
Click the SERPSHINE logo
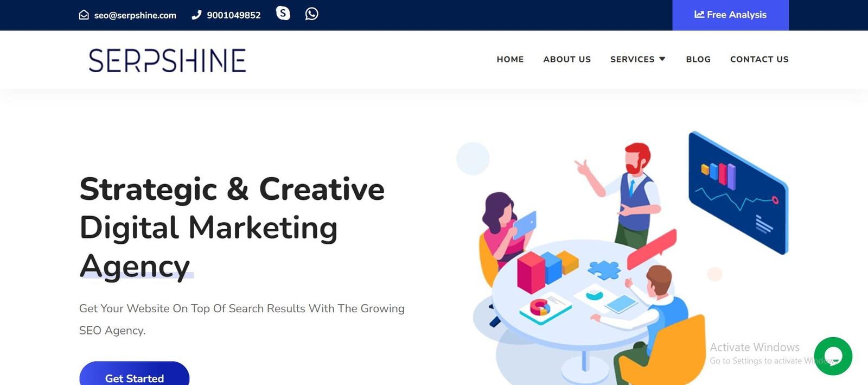[167, 60]
